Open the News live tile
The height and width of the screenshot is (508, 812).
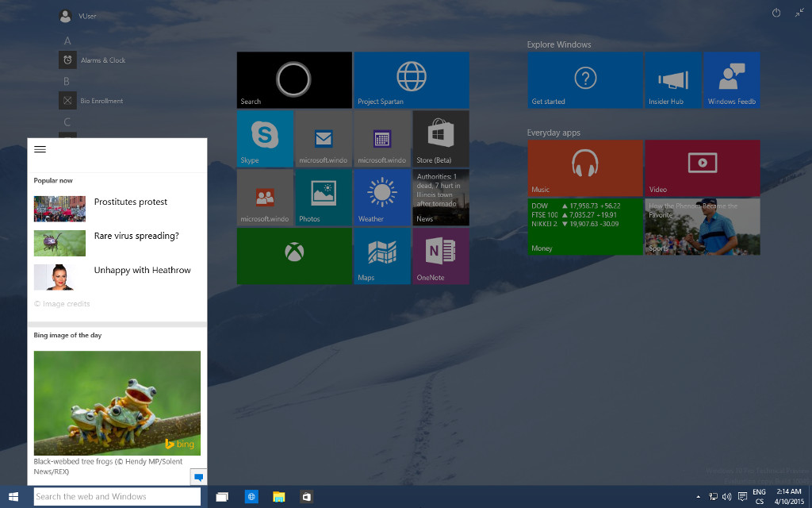point(441,198)
